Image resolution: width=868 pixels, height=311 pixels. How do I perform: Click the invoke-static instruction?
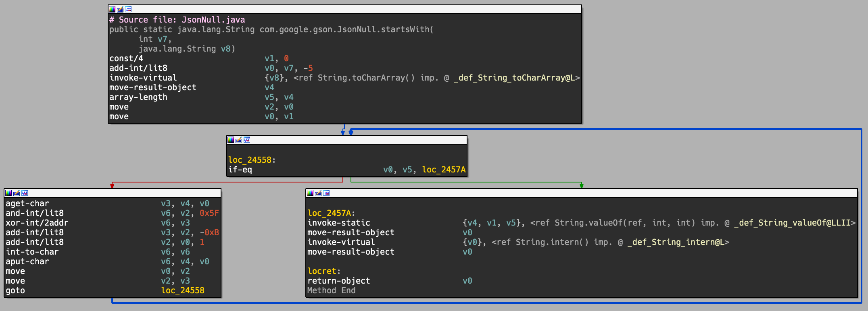pos(339,223)
